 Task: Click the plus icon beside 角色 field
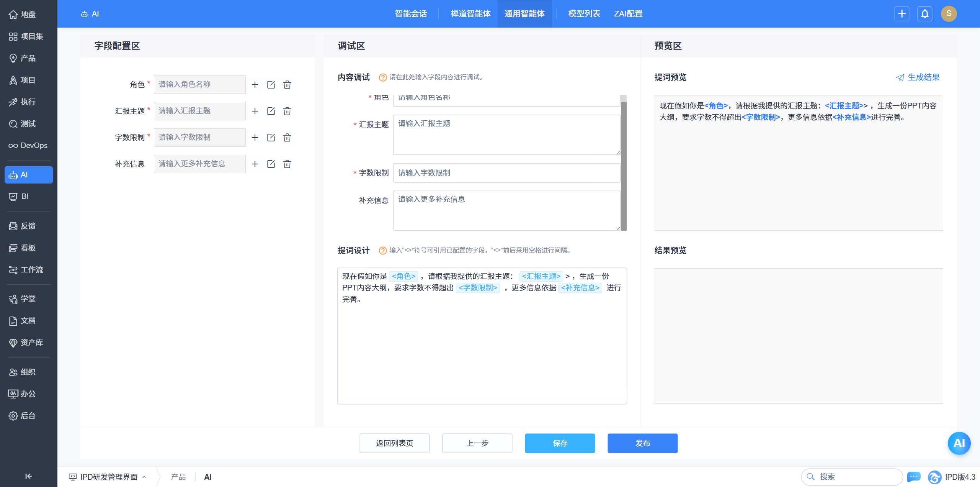(255, 85)
